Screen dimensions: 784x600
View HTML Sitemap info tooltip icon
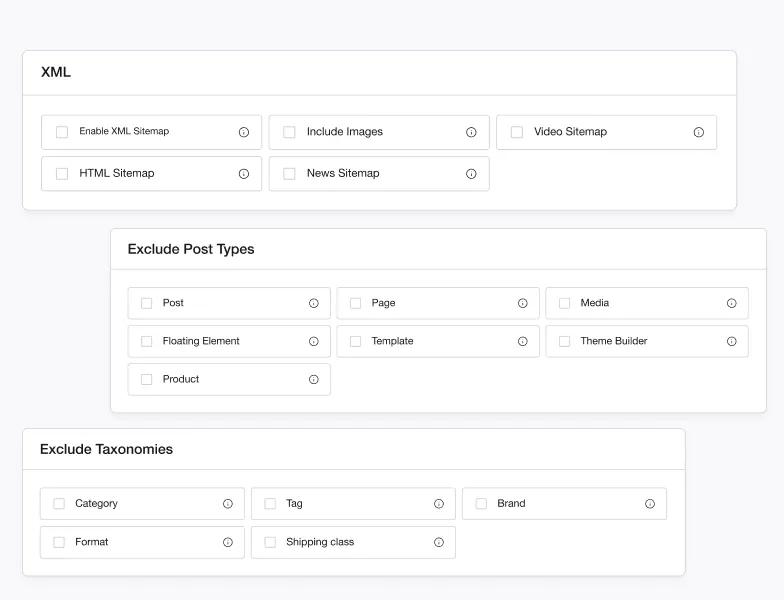click(244, 174)
